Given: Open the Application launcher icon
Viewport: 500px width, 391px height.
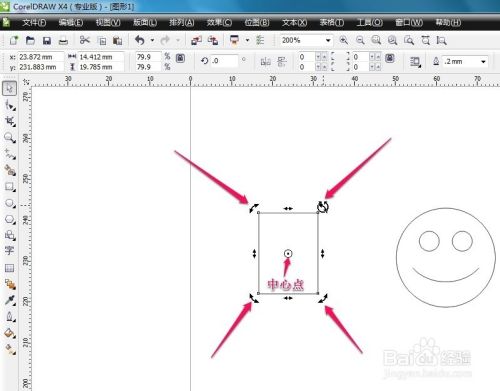Looking at the screenshot, I should click(x=235, y=40).
